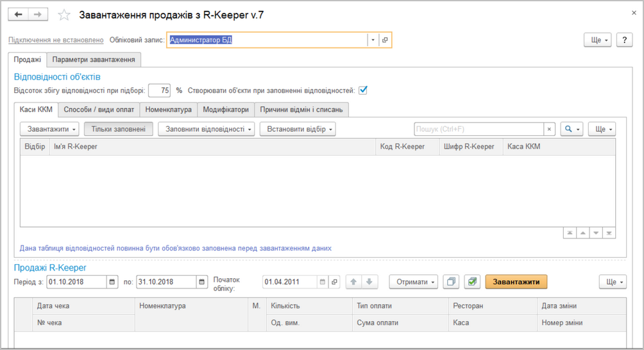Switch to Параметри завантаження tab
Screen dimensions: 644x350
[x=94, y=60]
